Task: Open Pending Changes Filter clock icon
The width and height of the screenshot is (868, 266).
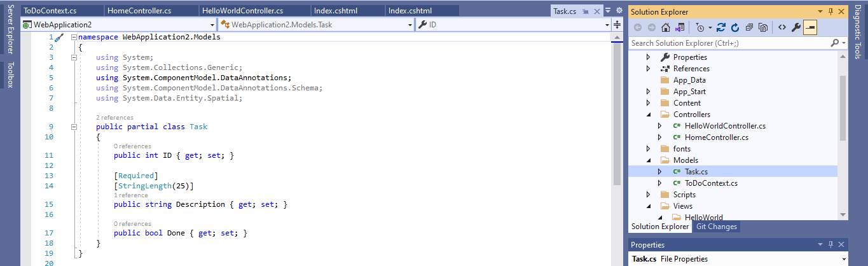Action: (700, 27)
